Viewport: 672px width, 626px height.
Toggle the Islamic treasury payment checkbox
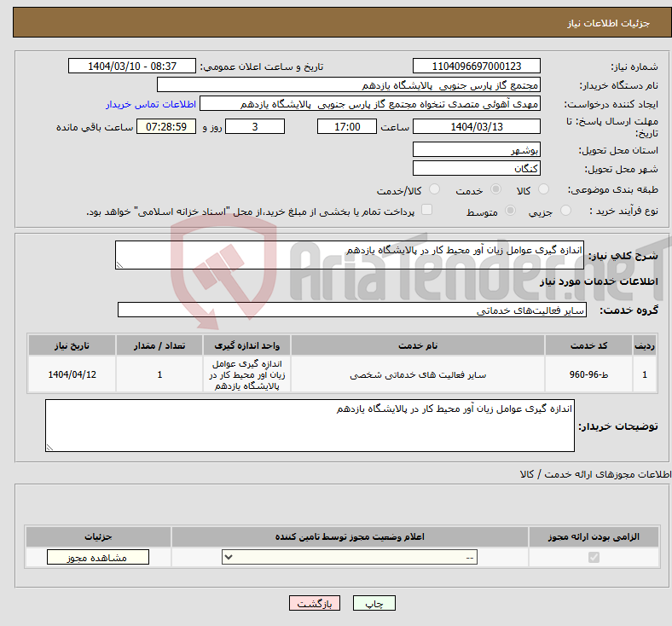(x=426, y=210)
